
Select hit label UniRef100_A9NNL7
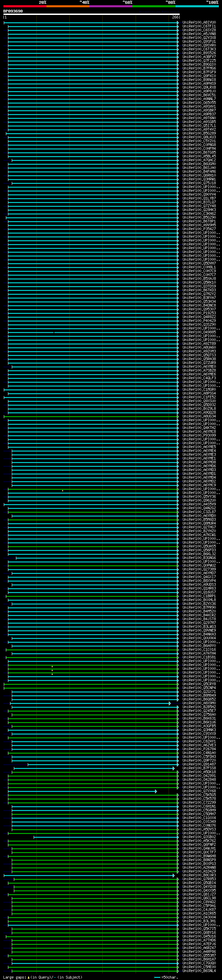pyautogui.click(x=199, y=99)
